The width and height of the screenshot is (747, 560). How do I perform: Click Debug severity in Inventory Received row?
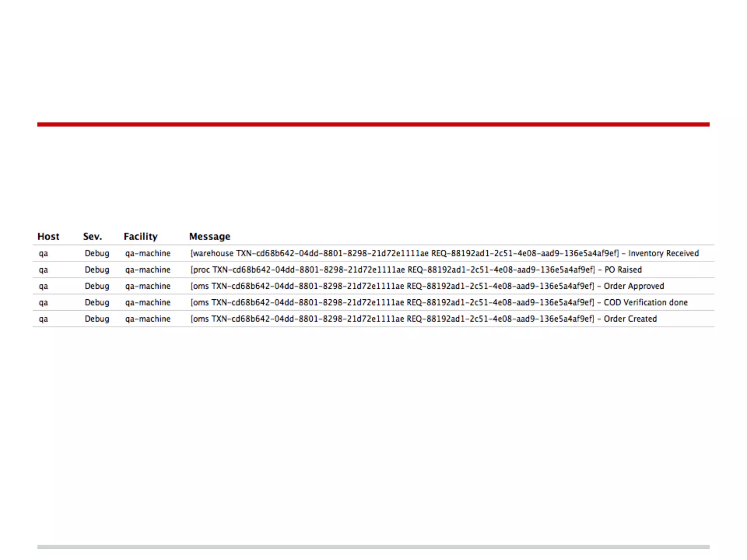pos(97,254)
